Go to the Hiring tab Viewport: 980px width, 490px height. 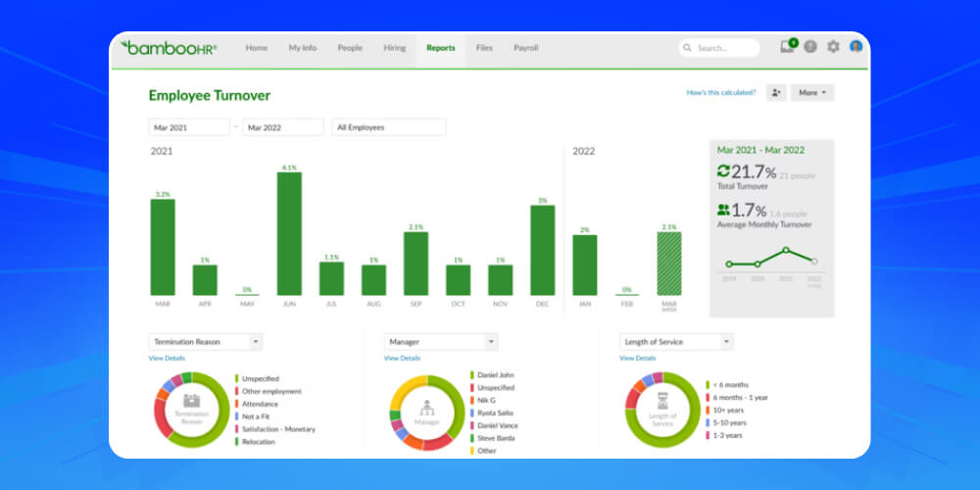click(395, 48)
